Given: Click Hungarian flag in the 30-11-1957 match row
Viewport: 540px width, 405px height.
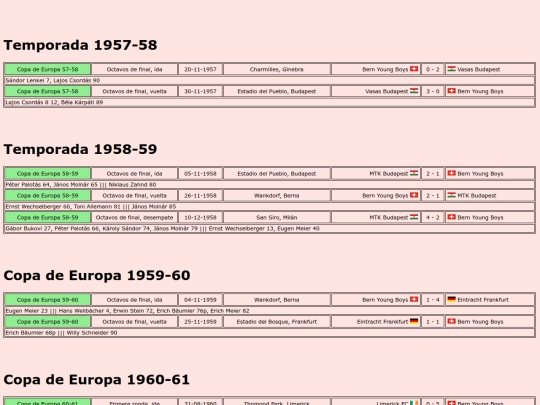Looking at the screenshot, I should coord(414,91).
